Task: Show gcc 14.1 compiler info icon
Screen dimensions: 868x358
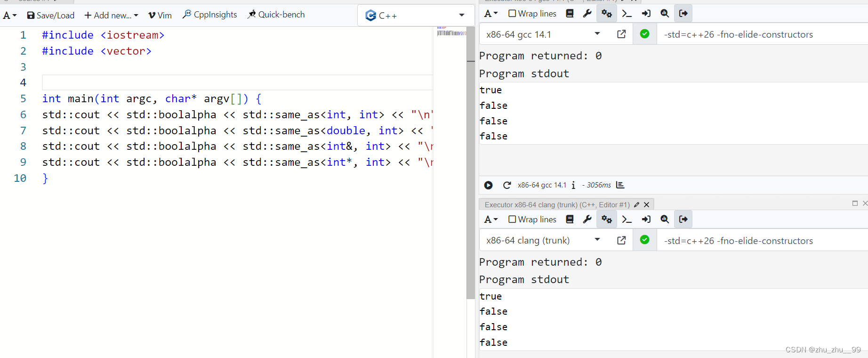Action: (573, 185)
